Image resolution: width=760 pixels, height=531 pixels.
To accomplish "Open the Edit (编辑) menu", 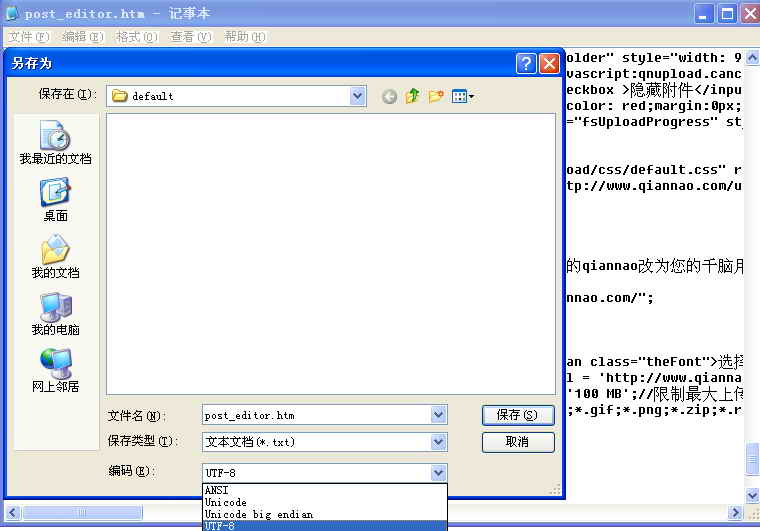I will [83, 37].
